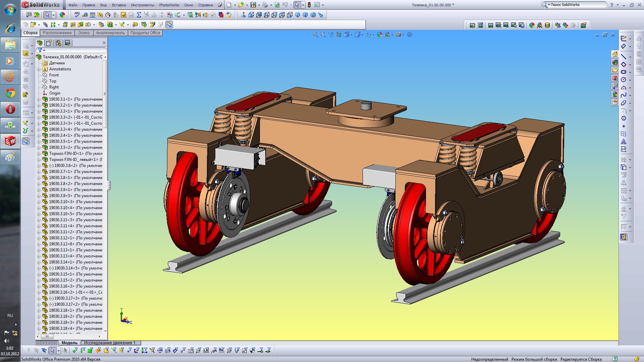Select the Line sketch tool
The width and height of the screenshot is (644, 362).
click(x=624, y=56)
